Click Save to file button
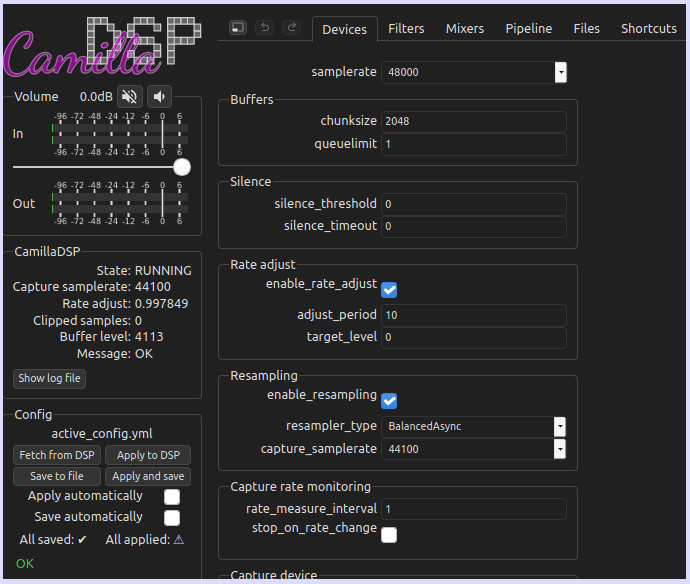The height and width of the screenshot is (584, 690). (x=57, y=476)
